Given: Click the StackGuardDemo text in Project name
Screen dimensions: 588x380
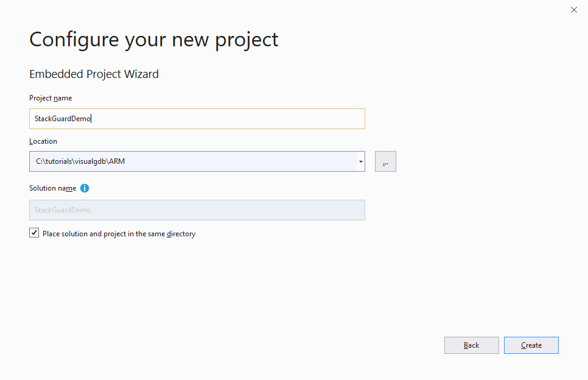Looking at the screenshot, I should pos(63,119).
